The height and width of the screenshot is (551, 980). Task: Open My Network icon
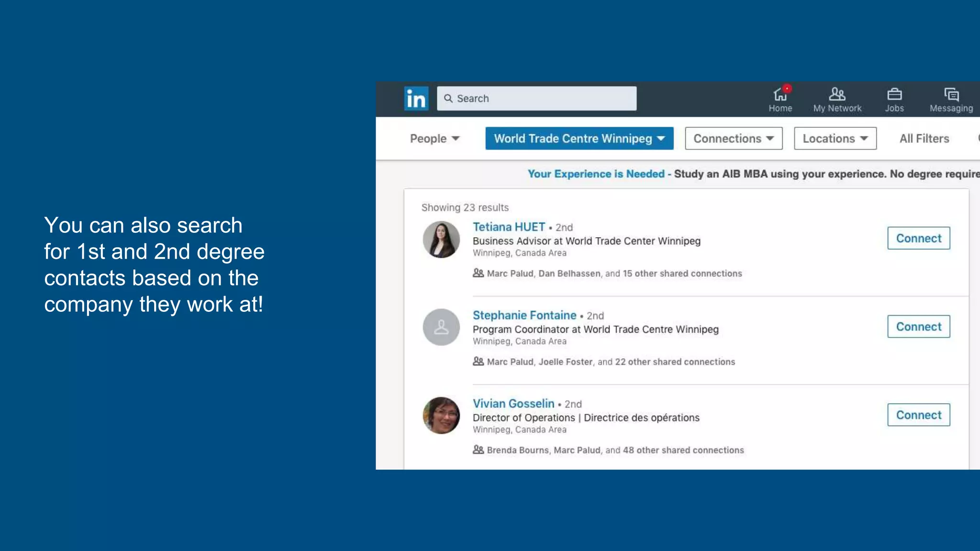837,99
